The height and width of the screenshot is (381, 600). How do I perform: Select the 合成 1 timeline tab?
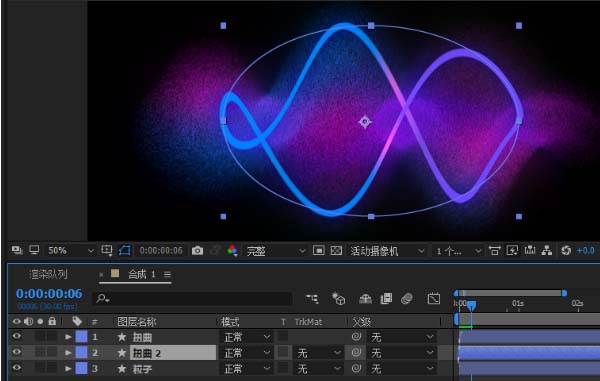click(142, 274)
